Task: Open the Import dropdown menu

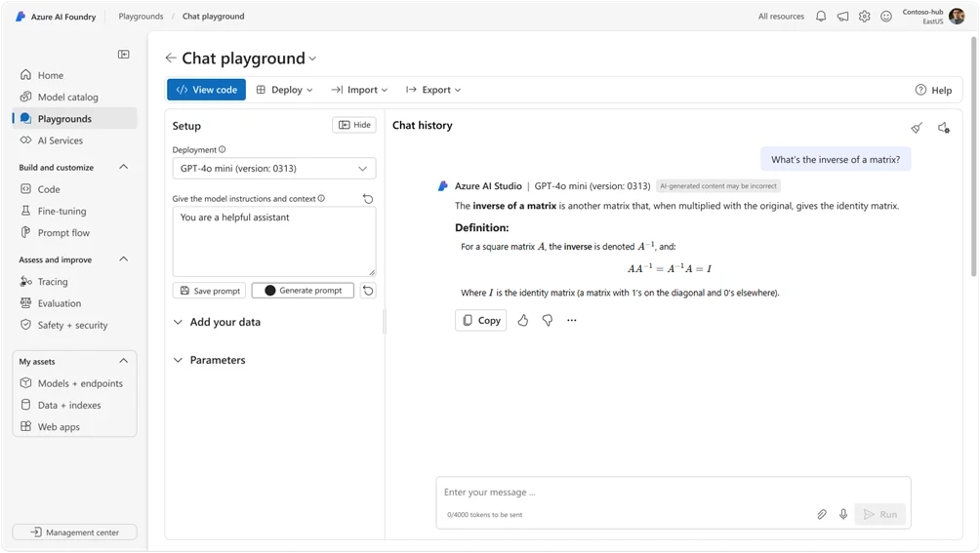Action: tap(359, 90)
